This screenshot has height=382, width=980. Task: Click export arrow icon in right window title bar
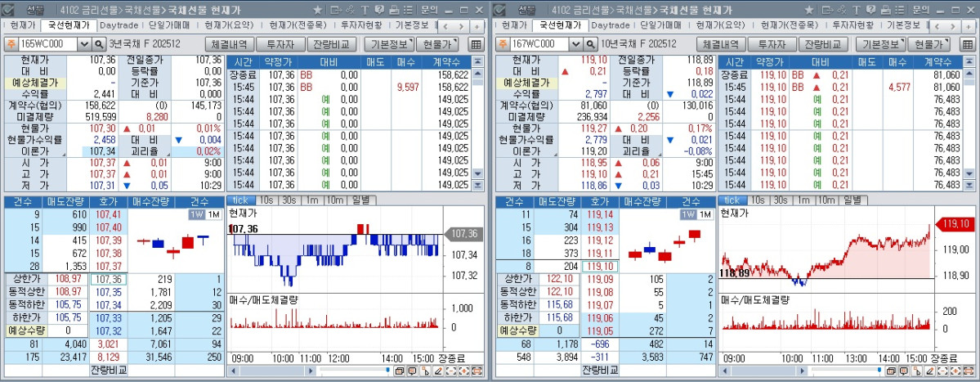(827, 10)
